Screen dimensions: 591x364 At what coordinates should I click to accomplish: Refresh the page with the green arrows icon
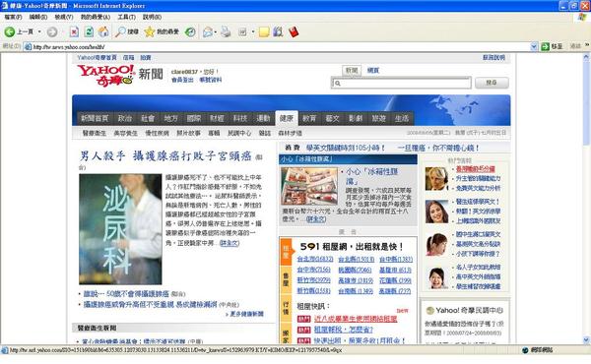tap(89, 32)
